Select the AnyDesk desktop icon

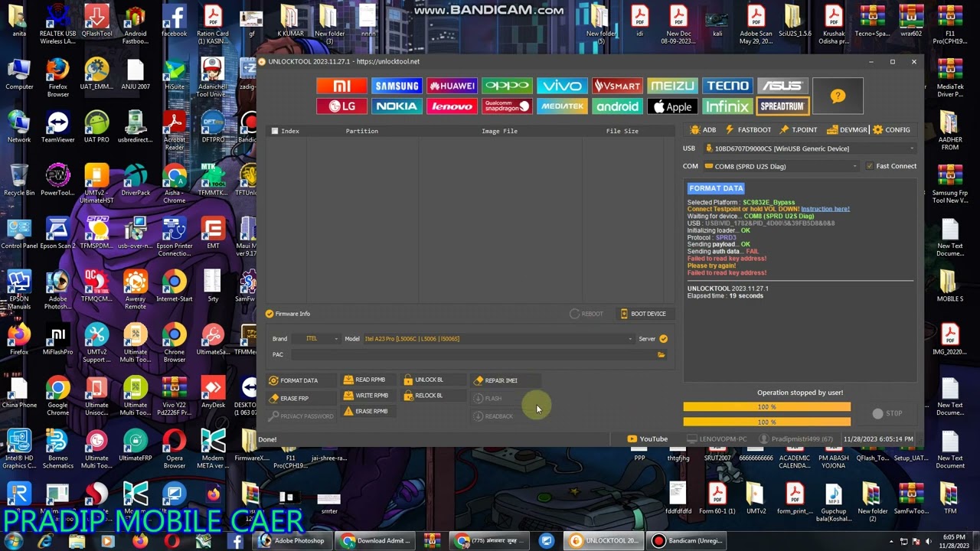click(x=213, y=392)
